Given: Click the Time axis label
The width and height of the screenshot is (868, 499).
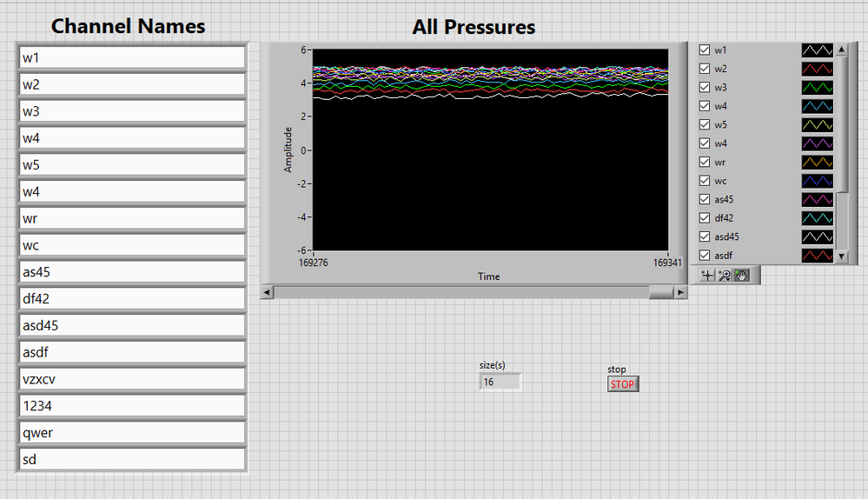Looking at the screenshot, I should tap(489, 276).
